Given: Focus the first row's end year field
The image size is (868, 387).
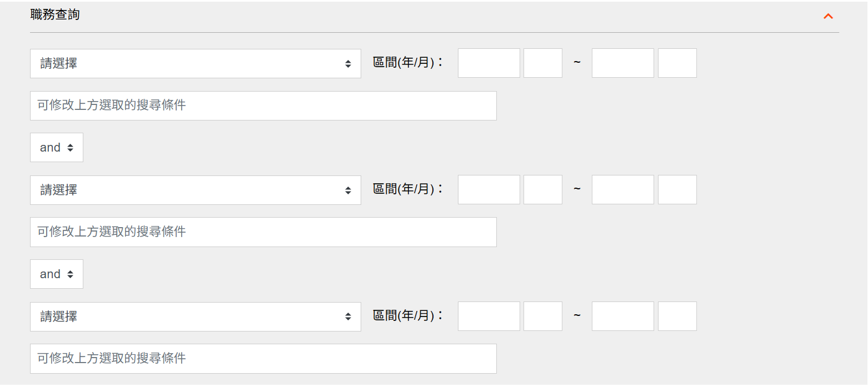Looking at the screenshot, I should (x=622, y=63).
